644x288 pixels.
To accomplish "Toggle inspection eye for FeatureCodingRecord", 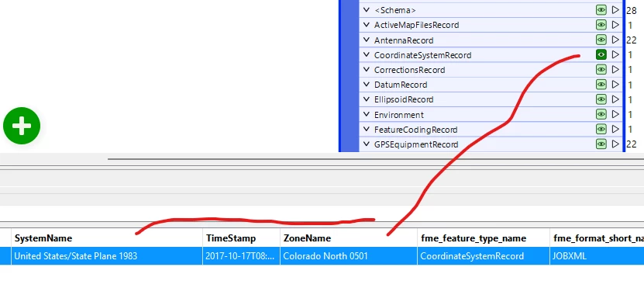I will tap(601, 129).
